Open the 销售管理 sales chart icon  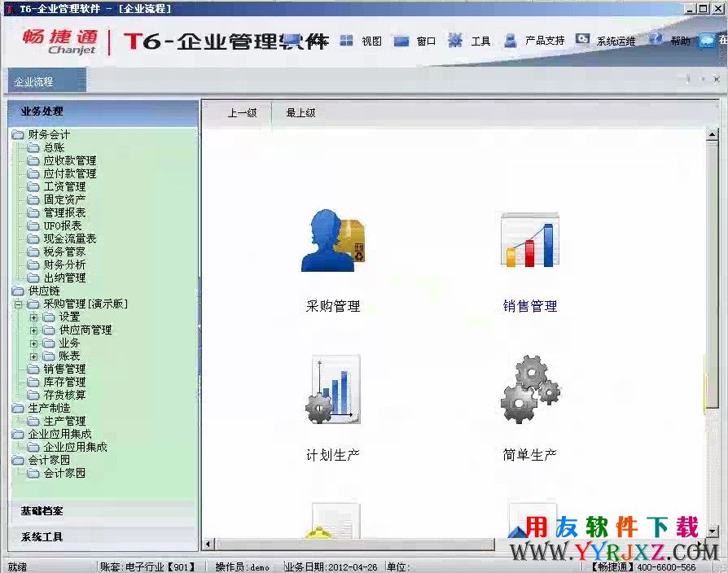(x=530, y=239)
